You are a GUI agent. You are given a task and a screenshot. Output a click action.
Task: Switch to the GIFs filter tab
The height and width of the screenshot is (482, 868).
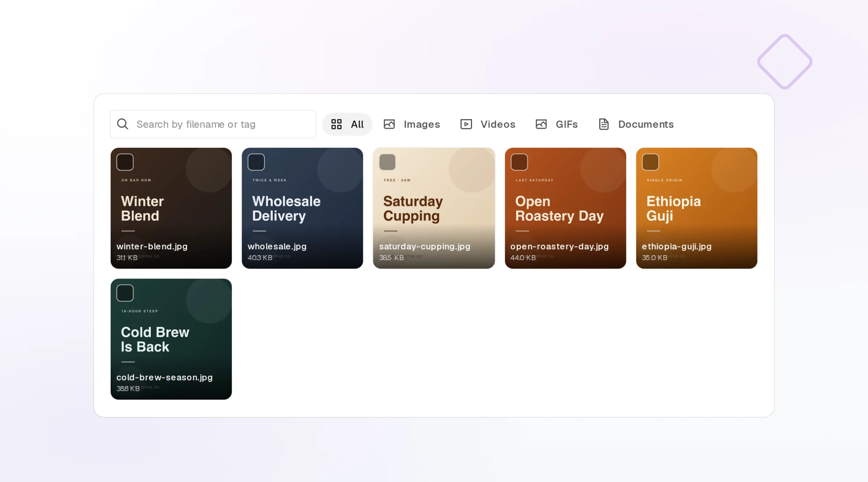556,124
